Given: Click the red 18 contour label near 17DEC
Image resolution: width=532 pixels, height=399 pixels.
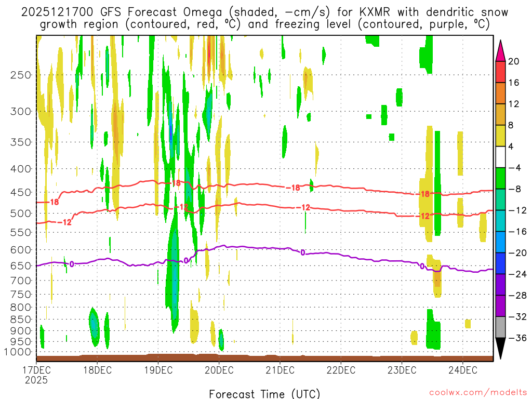Looking at the screenshot, I should click(54, 202).
